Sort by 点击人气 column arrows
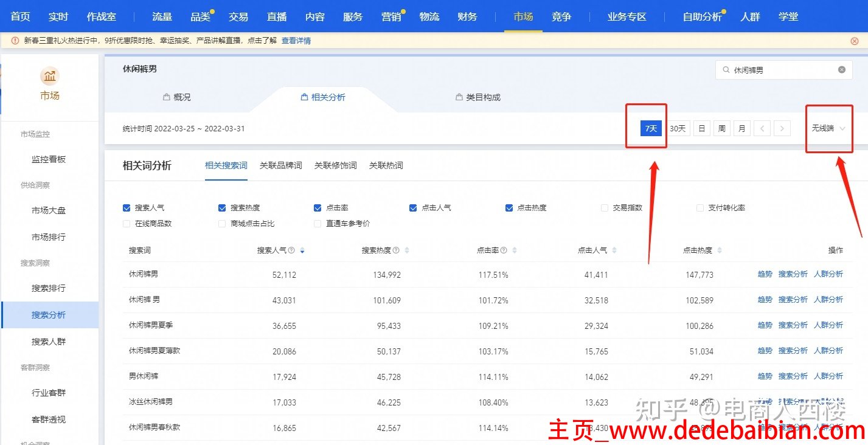Viewport: 868px width, 445px height. pos(614,250)
